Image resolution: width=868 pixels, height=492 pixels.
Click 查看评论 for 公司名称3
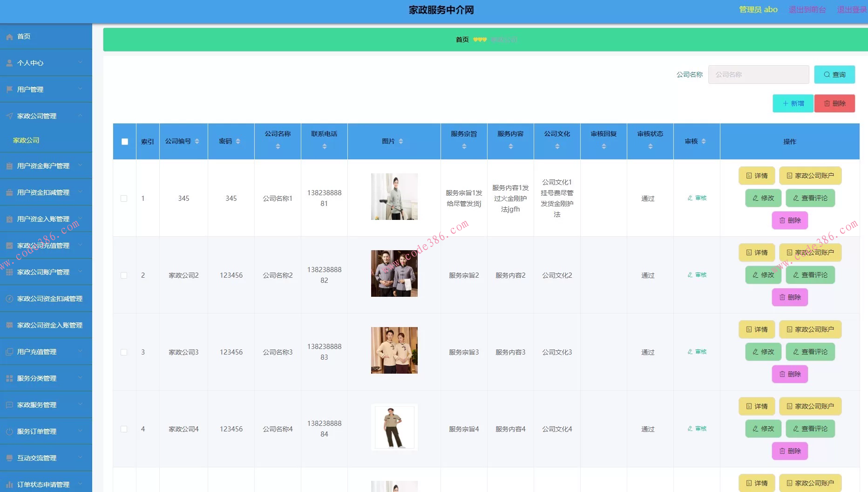[810, 352]
